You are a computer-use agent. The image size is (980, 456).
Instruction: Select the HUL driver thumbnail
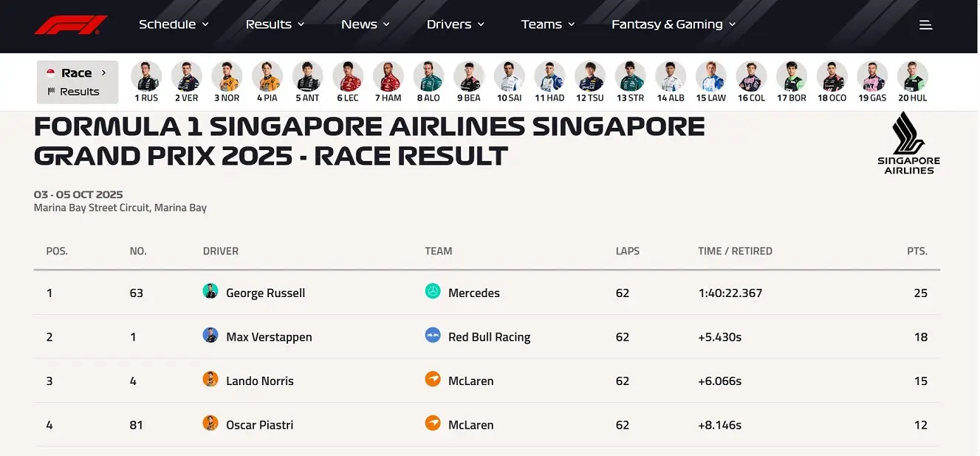912,81
